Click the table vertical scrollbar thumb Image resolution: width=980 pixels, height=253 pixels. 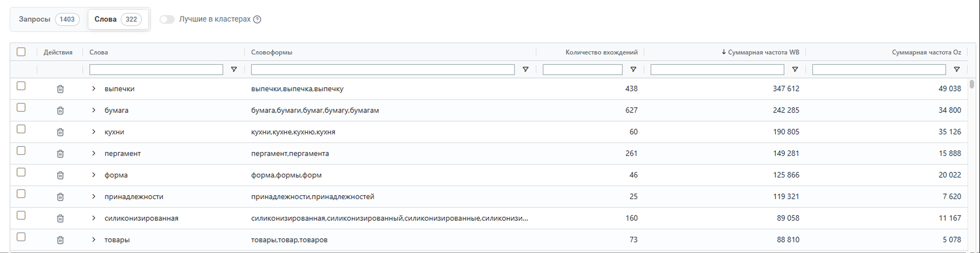pyautogui.click(x=972, y=84)
